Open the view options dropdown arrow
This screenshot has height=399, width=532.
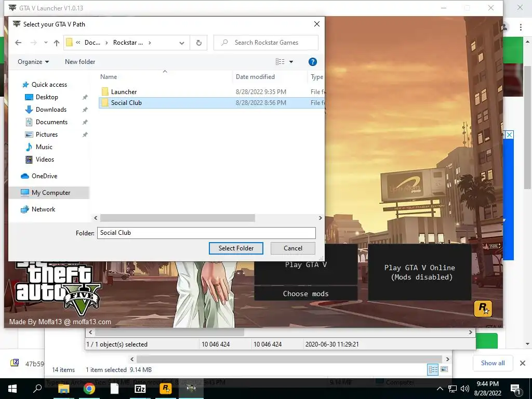pos(291,62)
